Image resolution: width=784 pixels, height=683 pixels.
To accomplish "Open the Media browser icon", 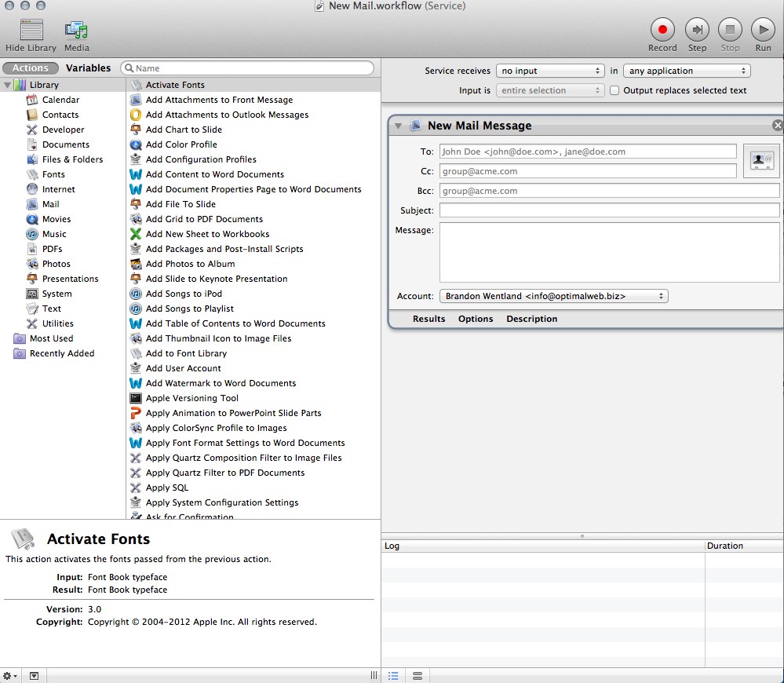I will click(76, 30).
